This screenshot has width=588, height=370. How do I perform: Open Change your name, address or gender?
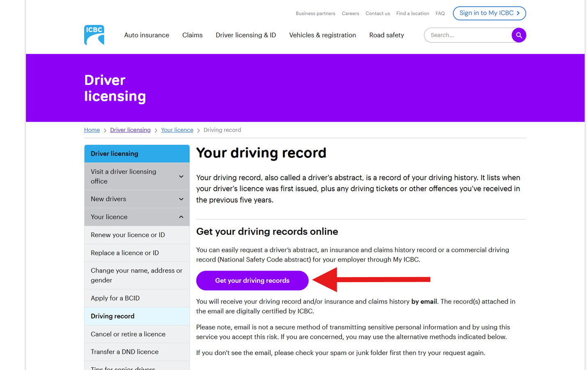(x=137, y=275)
